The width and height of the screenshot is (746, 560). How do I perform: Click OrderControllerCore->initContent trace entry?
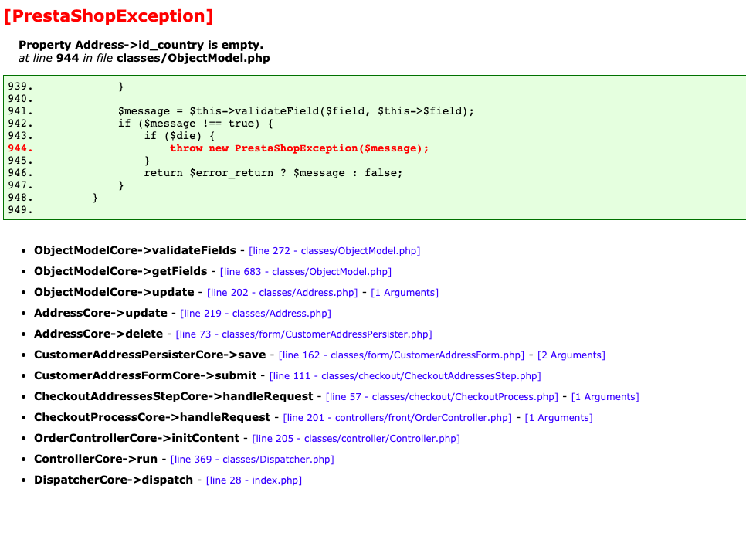coord(137,440)
